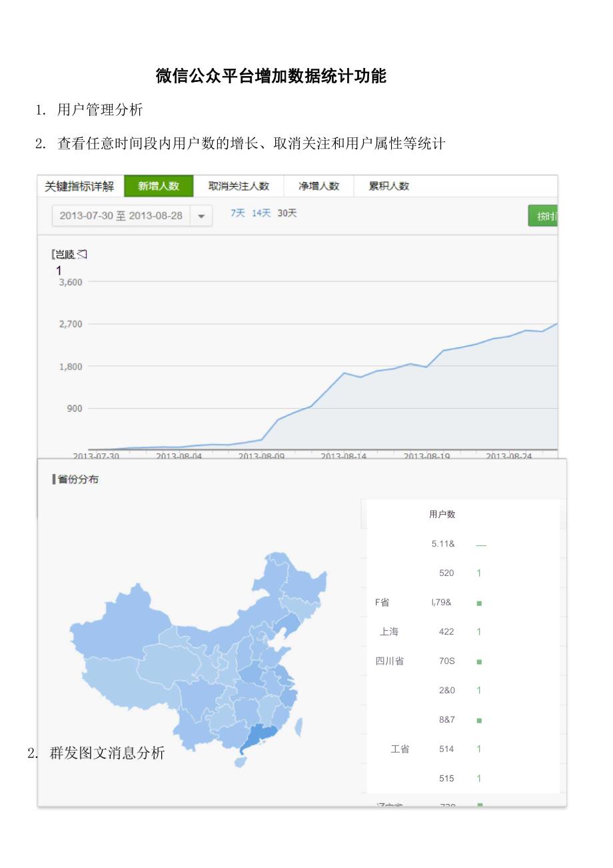The height and width of the screenshot is (868, 613).
Task: Select Hainan island on the map
Action: (240, 761)
